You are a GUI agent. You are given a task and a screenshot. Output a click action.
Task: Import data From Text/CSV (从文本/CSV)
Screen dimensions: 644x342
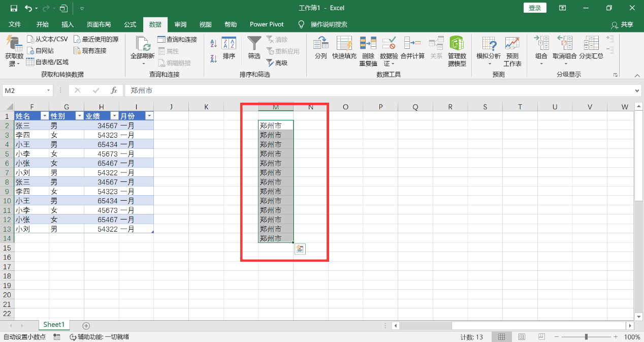tap(47, 39)
